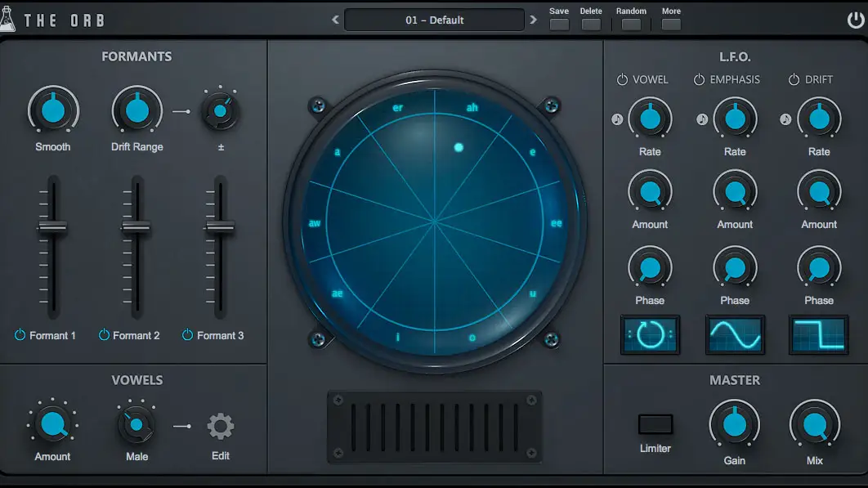Screen dimensions: 868x488
Task: Go to the previous preset arrow
Action: point(335,20)
